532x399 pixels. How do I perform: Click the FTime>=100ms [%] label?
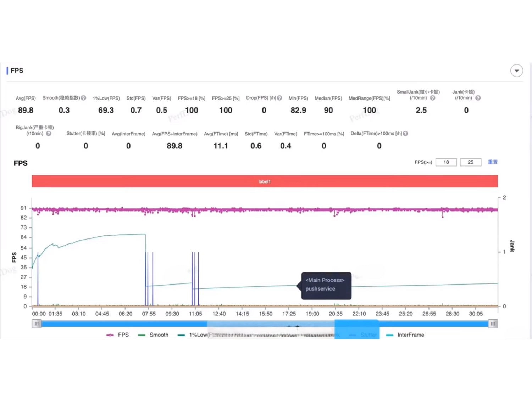[324, 134]
